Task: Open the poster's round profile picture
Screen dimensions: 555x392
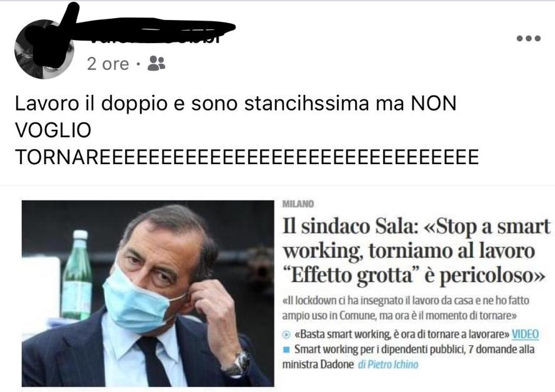Action: click(x=44, y=49)
